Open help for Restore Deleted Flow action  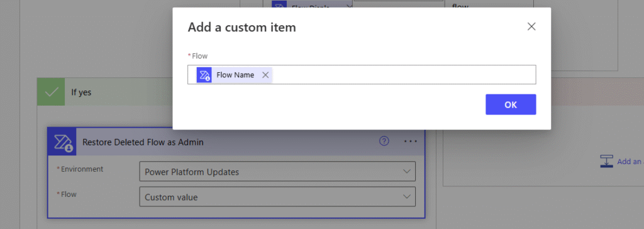pos(384,142)
